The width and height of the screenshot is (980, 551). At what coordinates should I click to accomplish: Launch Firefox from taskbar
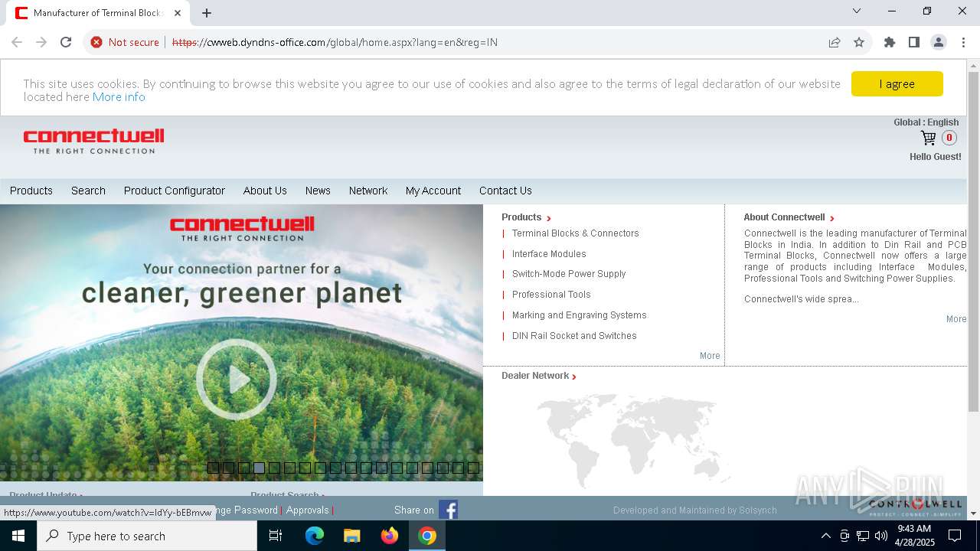pyautogui.click(x=390, y=536)
